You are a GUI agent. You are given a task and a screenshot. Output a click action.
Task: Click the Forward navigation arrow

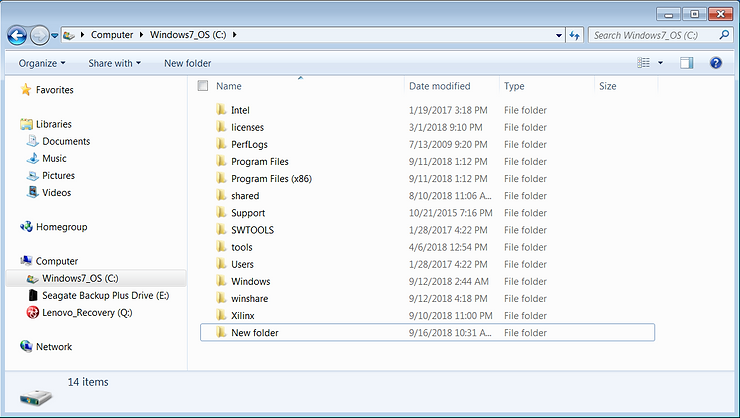pyautogui.click(x=40, y=35)
